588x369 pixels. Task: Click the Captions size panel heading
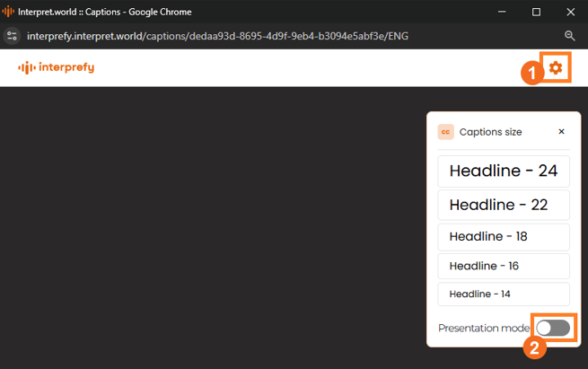pyautogui.click(x=490, y=132)
